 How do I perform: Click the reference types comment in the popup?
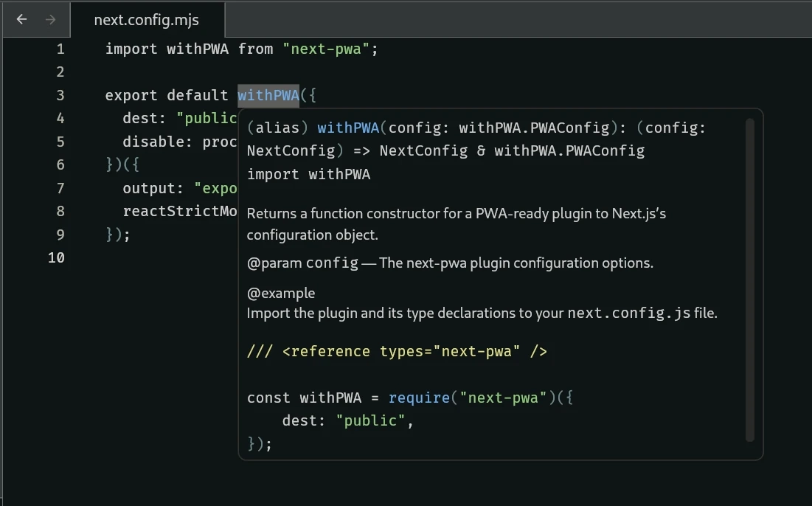click(397, 352)
